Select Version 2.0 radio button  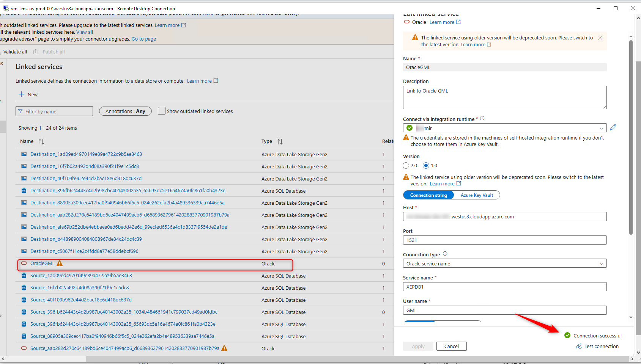(406, 165)
